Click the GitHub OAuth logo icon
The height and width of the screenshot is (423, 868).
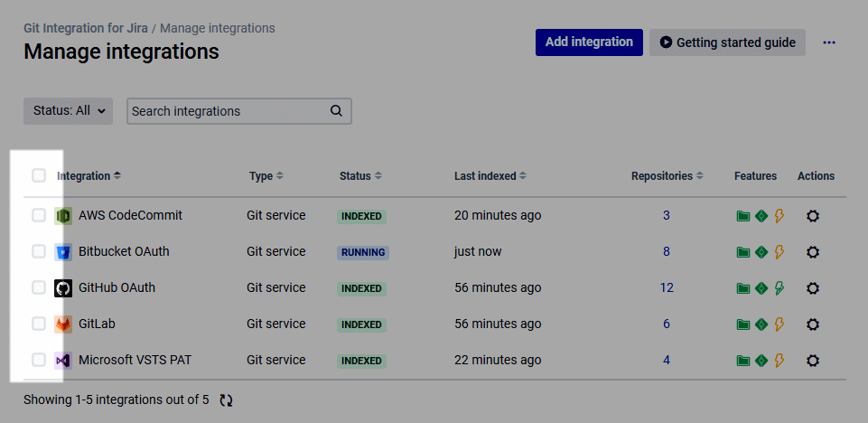pos(63,288)
